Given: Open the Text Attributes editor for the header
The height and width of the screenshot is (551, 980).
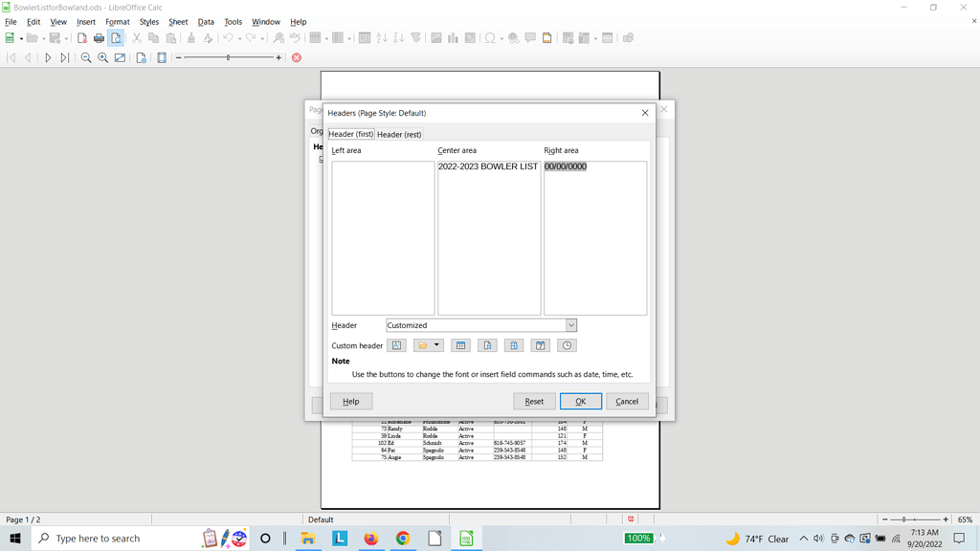Looking at the screenshot, I should click(x=396, y=345).
